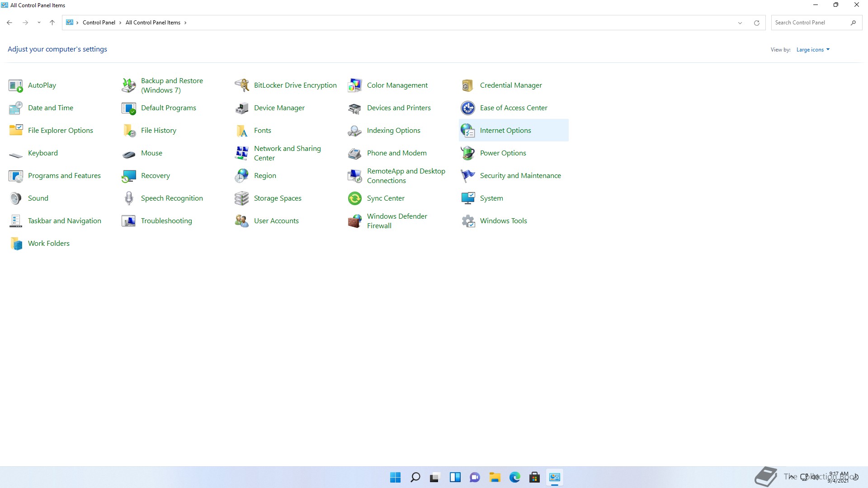The image size is (868, 488).
Task: Open the System monitor icon
Action: [x=468, y=198]
